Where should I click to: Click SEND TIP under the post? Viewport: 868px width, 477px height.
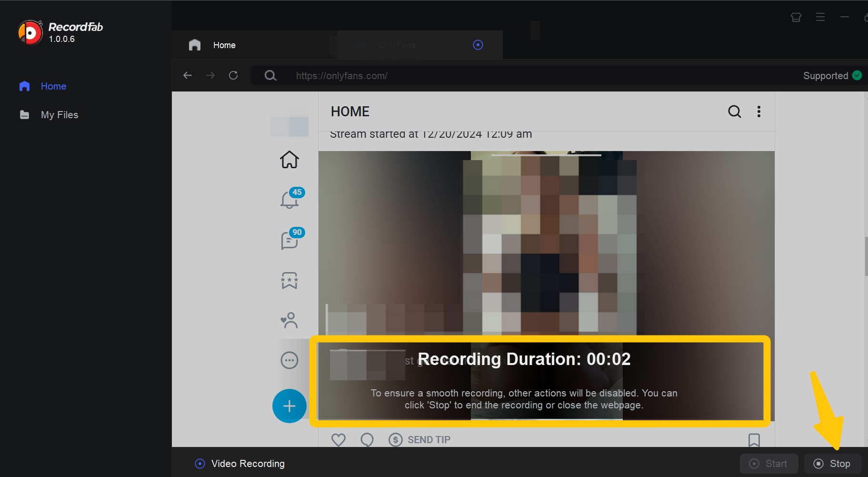[x=419, y=440]
